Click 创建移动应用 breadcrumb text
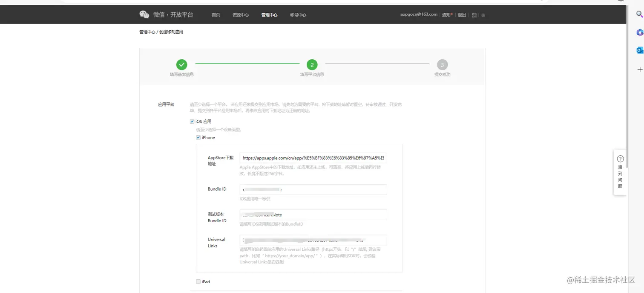 pos(171,32)
